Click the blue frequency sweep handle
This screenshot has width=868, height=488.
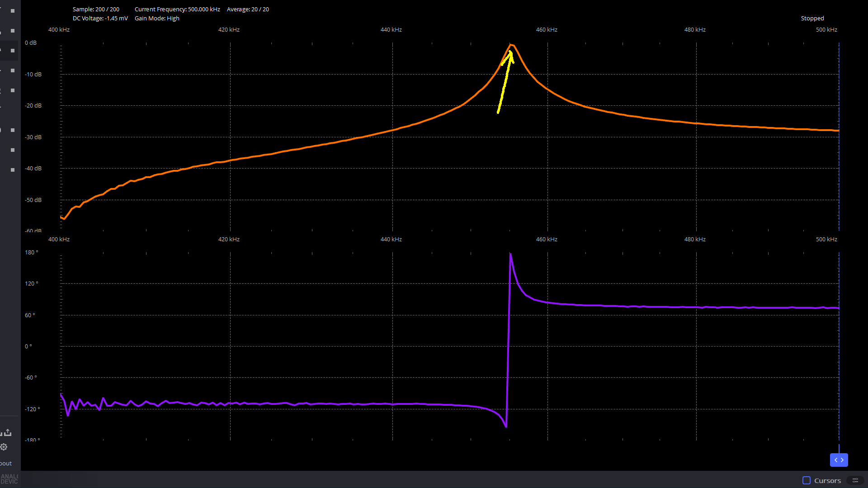(839, 460)
